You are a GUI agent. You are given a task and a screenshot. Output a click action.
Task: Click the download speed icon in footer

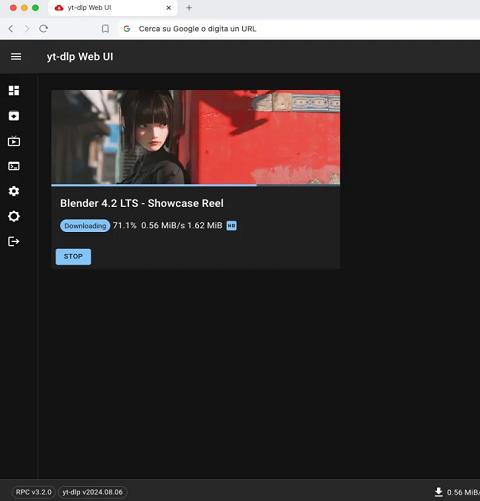[439, 492]
